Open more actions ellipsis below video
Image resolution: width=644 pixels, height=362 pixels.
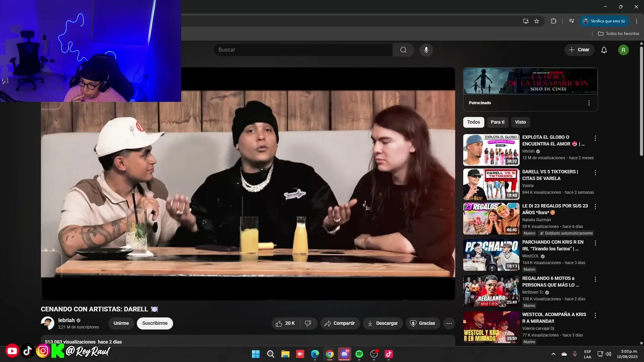tap(449, 323)
